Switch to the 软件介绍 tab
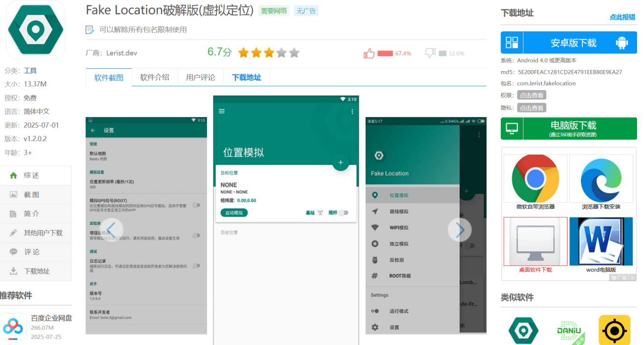The height and width of the screenshot is (345, 644). [155, 77]
